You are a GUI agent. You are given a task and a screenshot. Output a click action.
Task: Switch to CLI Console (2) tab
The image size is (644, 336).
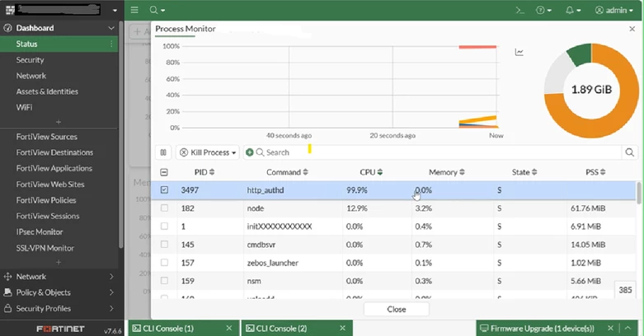[281, 329]
